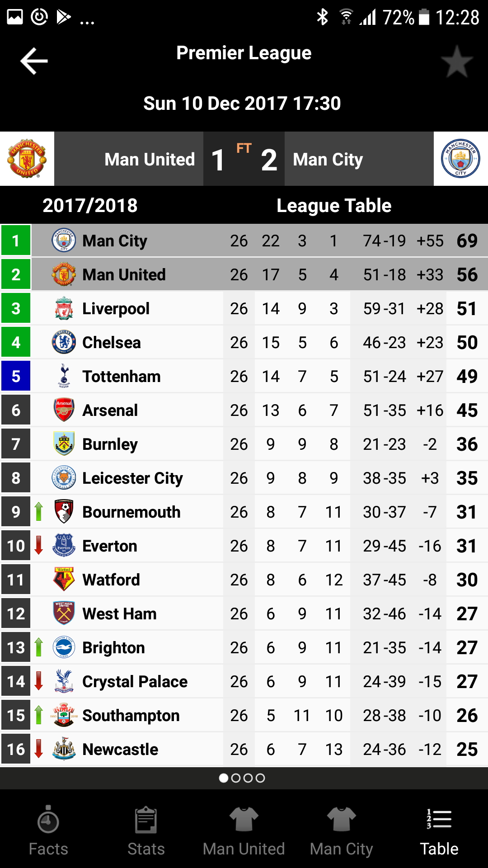Screen dimensions: 488x868
Task: Tap the Bournemouth green up arrow
Action: [39, 512]
